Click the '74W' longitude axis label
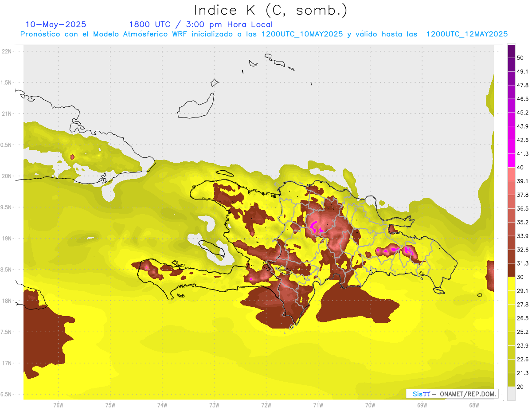This screenshot has height=411, width=532. click(x=162, y=405)
